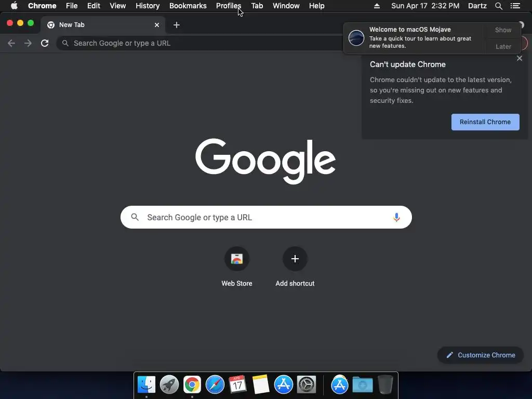Open the History menu
This screenshot has height=399, width=532.
click(148, 6)
